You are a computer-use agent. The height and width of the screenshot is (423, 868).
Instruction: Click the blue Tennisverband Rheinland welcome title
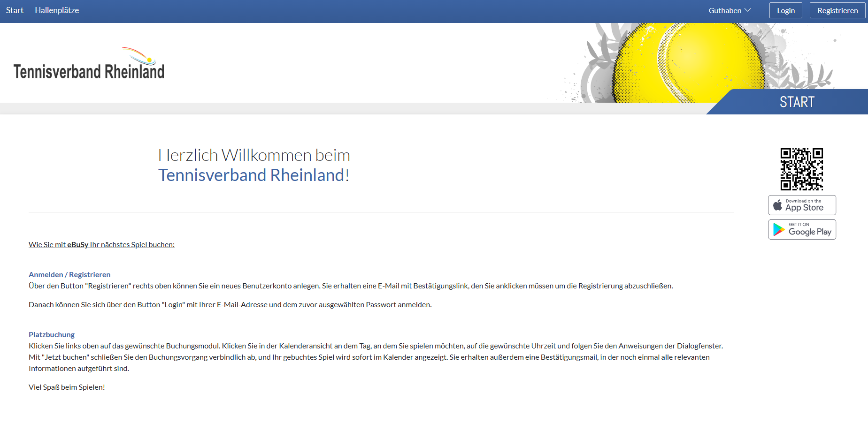[251, 175]
